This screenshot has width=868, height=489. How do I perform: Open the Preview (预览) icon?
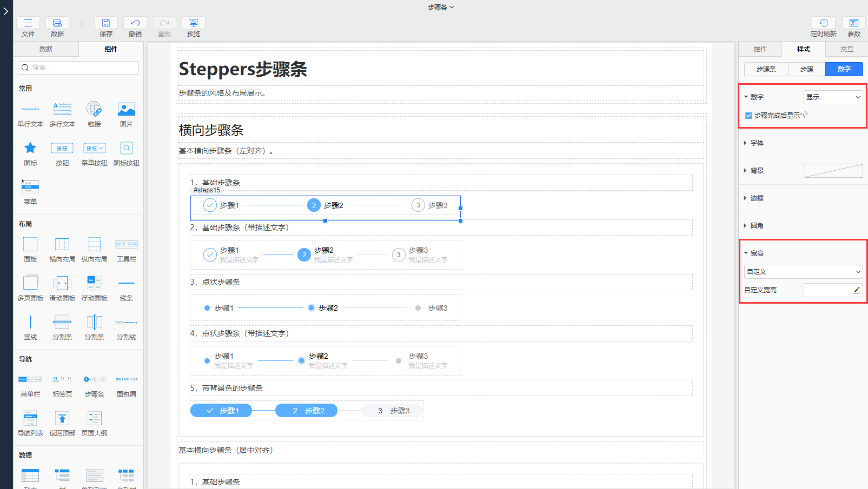(194, 23)
